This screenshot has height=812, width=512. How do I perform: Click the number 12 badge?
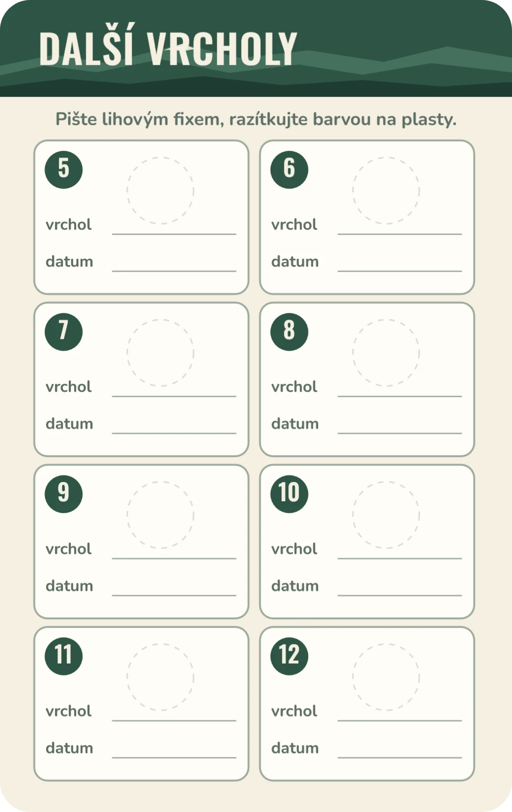click(x=289, y=657)
